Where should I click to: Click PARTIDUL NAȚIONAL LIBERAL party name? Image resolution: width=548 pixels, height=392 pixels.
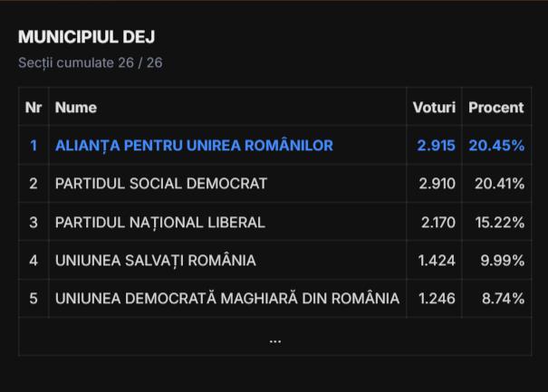(x=160, y=222)
